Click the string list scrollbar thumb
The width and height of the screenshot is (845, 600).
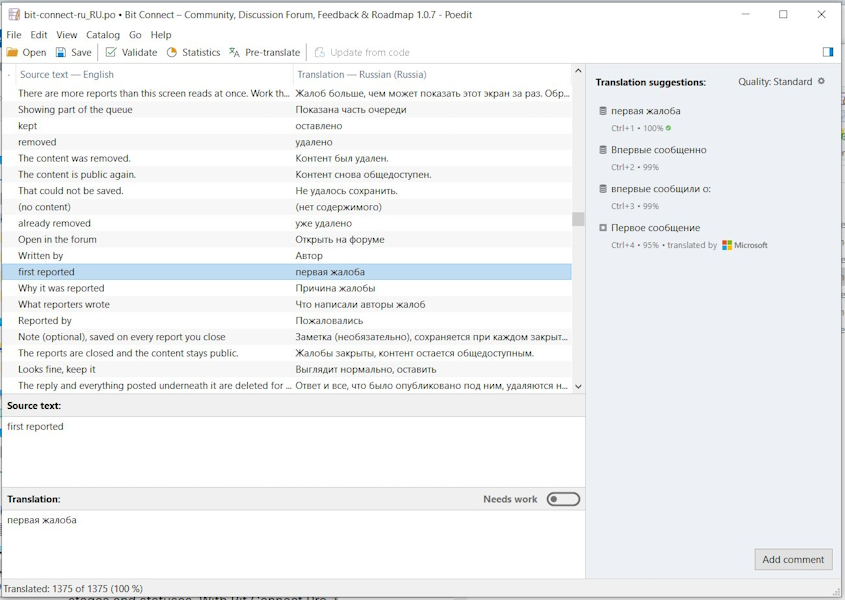[578, 219]
